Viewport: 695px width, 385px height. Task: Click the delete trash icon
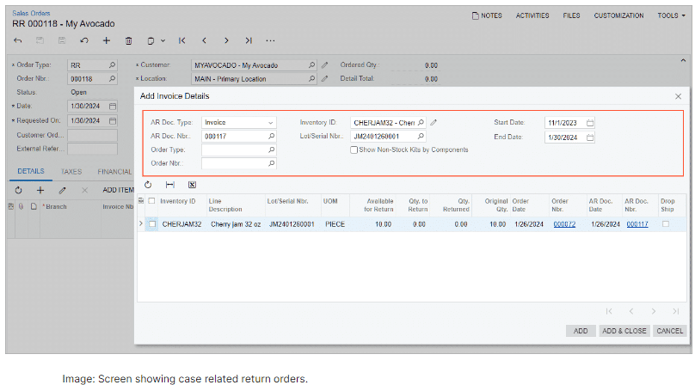coord(129,41)
